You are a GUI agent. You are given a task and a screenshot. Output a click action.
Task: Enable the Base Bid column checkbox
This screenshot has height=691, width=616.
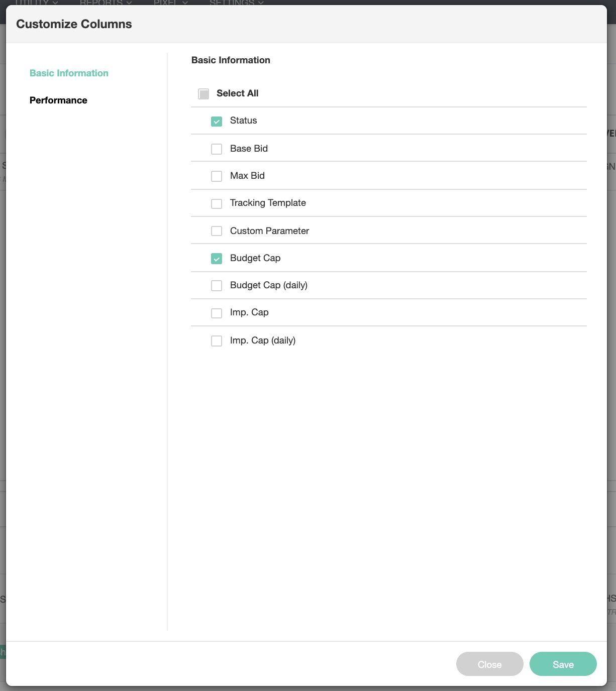point(217,149)
